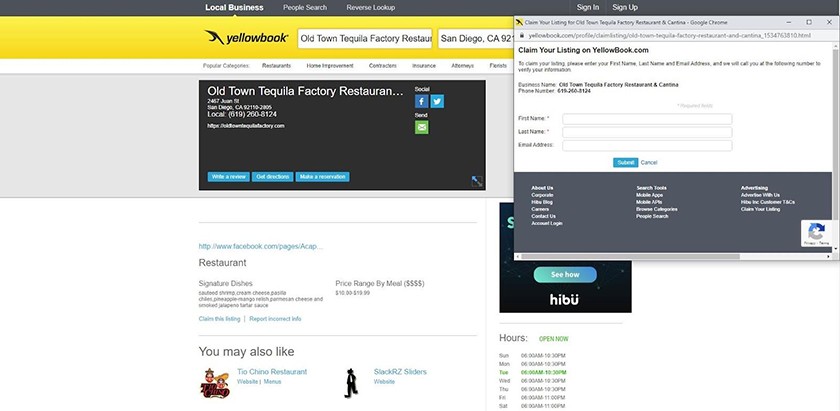Select Florists category

coord(498,66)
